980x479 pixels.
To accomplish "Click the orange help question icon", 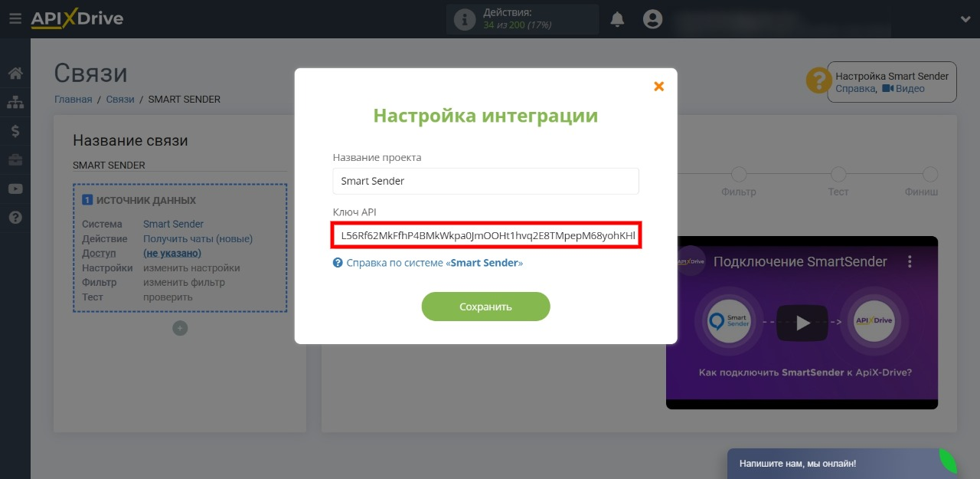I will tap(818, 80).
